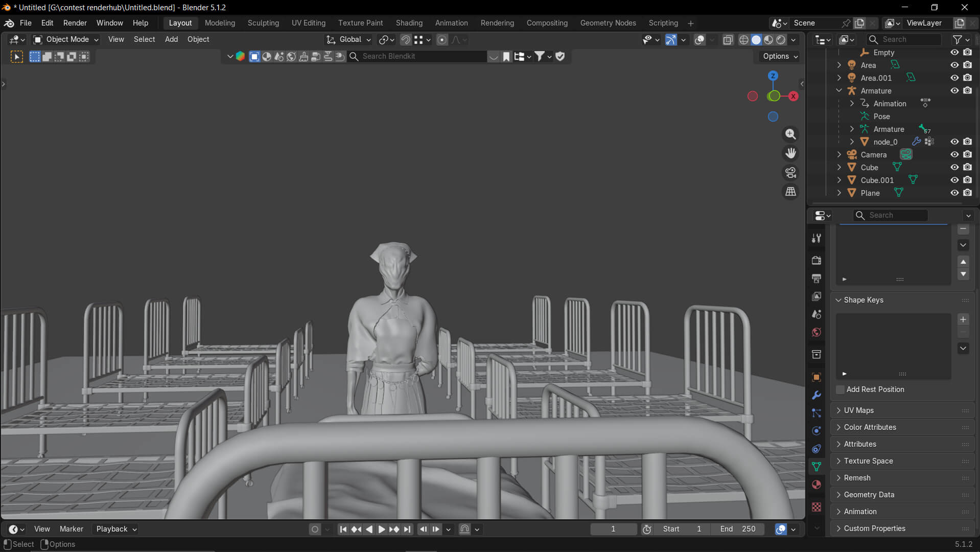980x552 pixels.
Task: Switch to the Sculpting workspace tab
Action: (263, 23)
